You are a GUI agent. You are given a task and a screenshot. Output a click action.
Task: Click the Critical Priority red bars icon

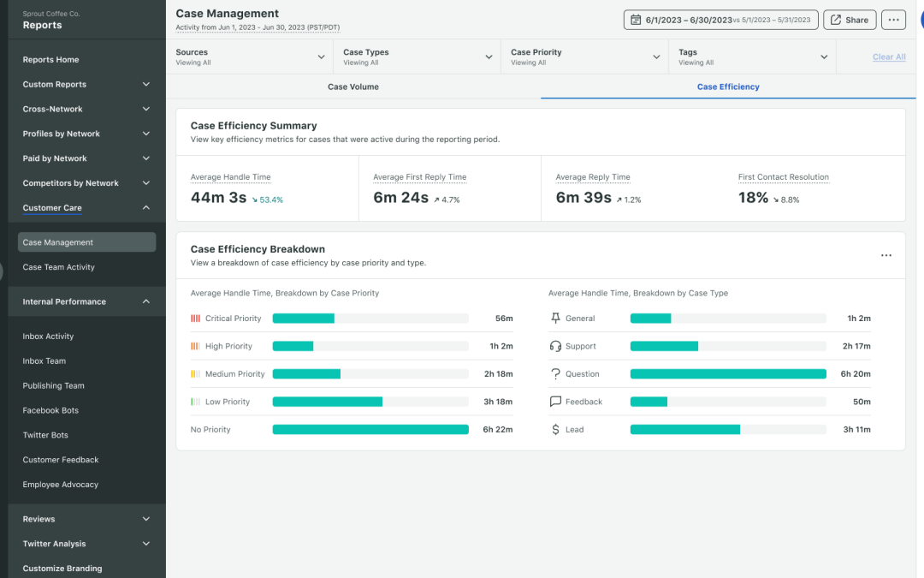[x=195, y=319]
